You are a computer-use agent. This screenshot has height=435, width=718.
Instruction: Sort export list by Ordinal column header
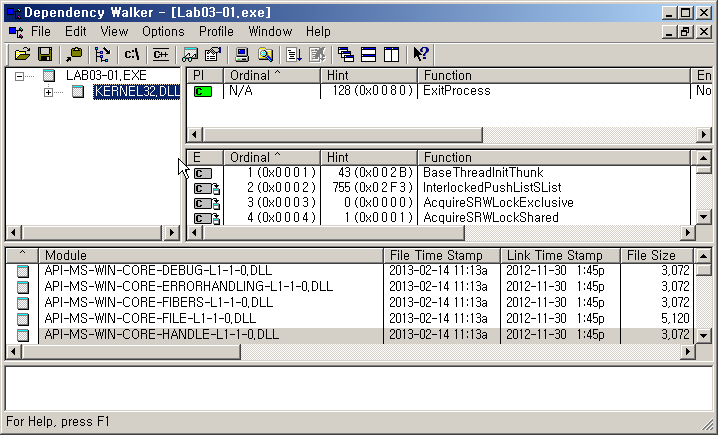point(270,157)
